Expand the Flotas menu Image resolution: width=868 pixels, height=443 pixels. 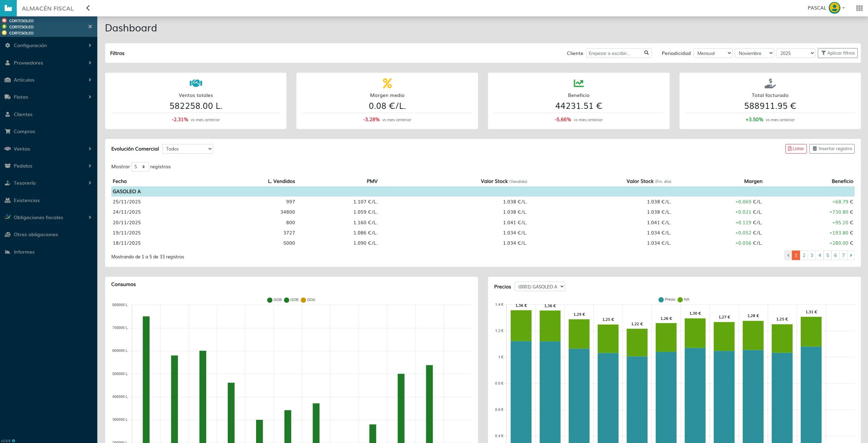(48, 97)
